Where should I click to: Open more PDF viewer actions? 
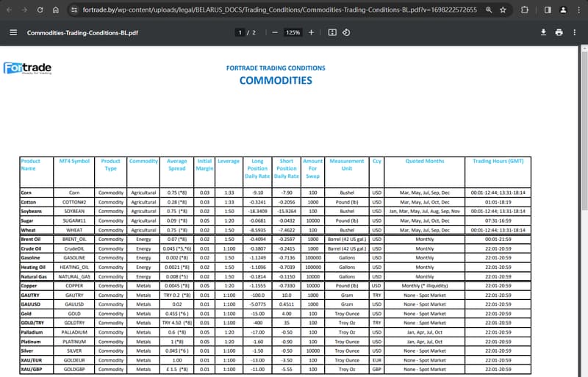[x=576, y=32]
